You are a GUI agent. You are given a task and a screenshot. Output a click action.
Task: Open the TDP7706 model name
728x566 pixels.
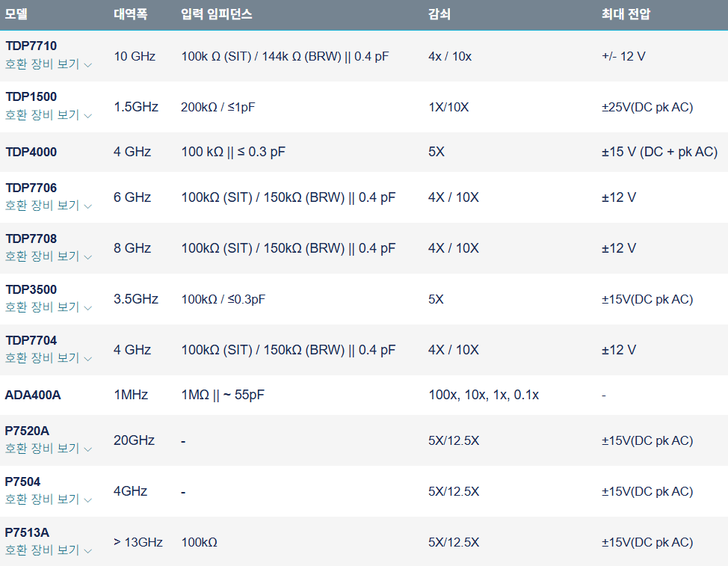click(31, 188)
